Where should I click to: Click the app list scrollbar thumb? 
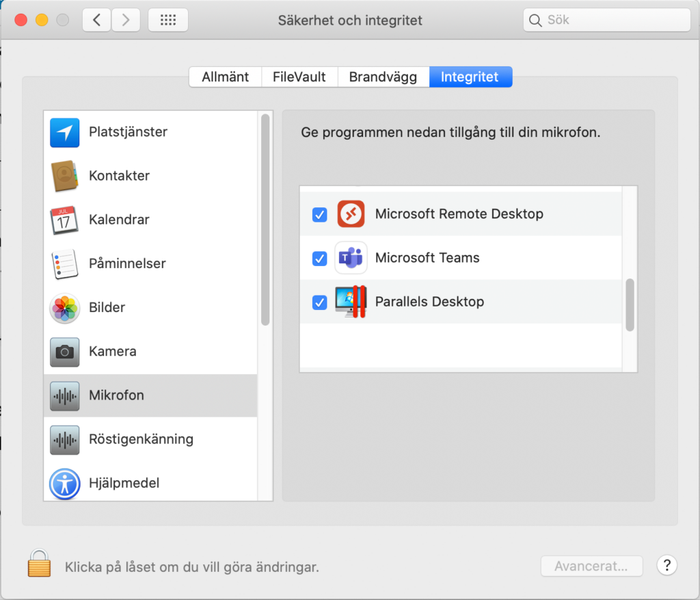(630, 304)
